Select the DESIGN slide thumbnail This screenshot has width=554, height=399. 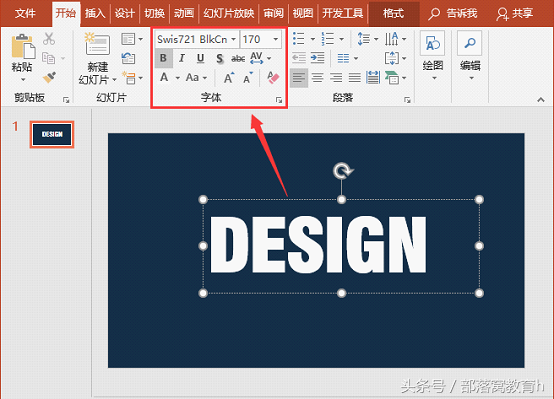52,134
